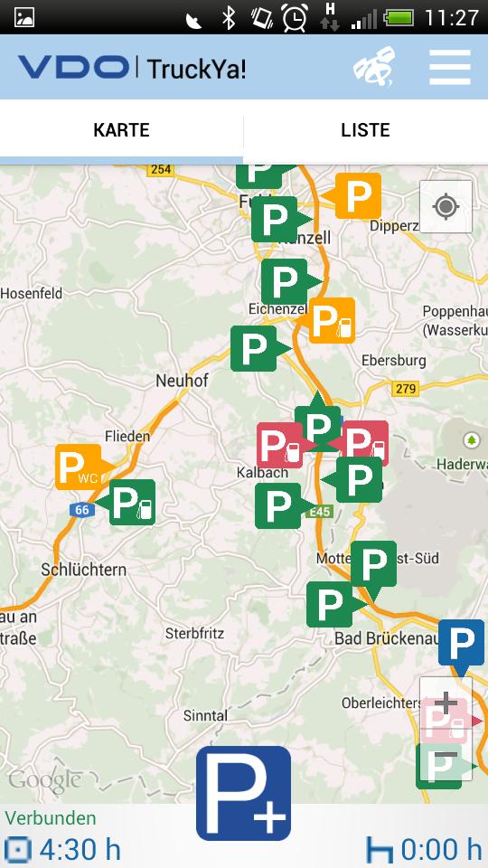Screen dimensions: 488x868
Task: Select green parking fuel marker near route 66
Action: (x=128, y=502)
